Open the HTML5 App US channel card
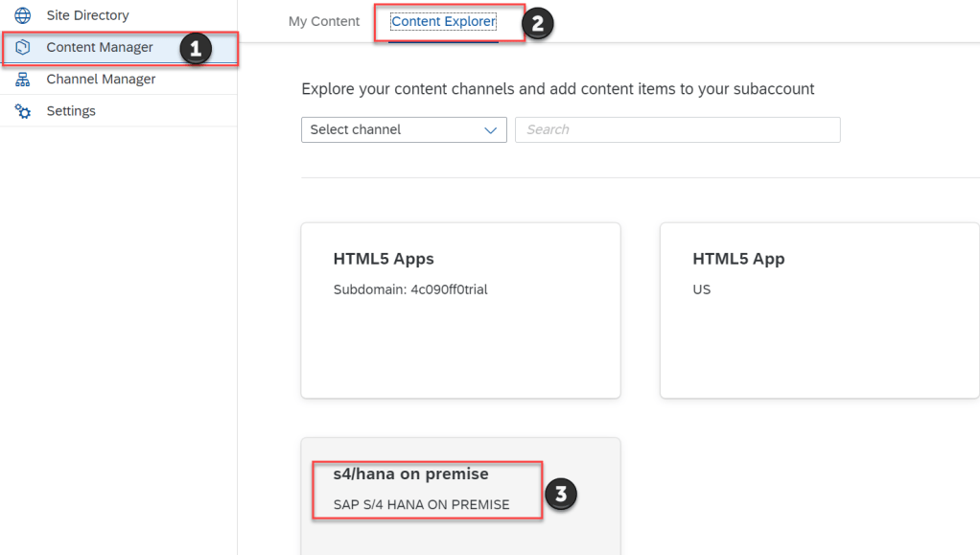980x555 pixels. [819, 311]
